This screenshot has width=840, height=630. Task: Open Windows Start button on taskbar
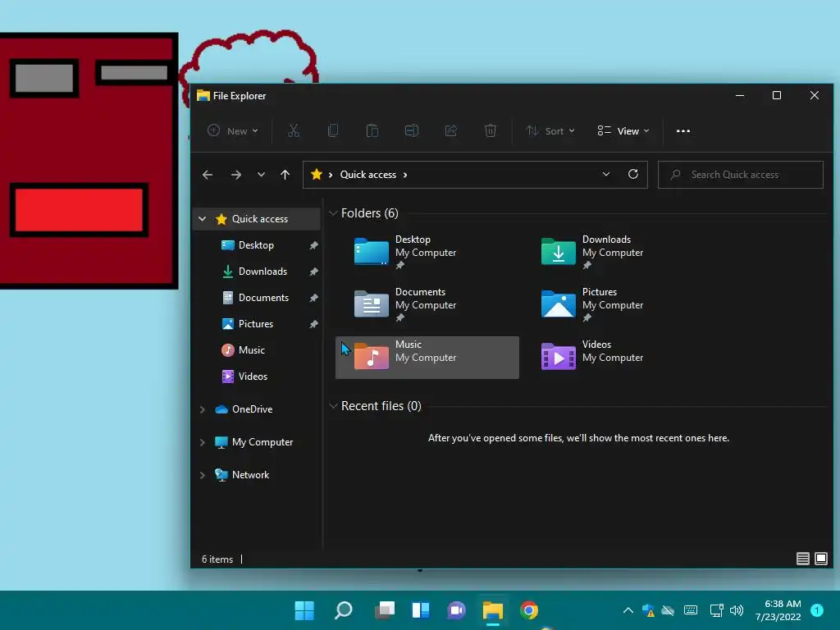(x=304, y=610)
